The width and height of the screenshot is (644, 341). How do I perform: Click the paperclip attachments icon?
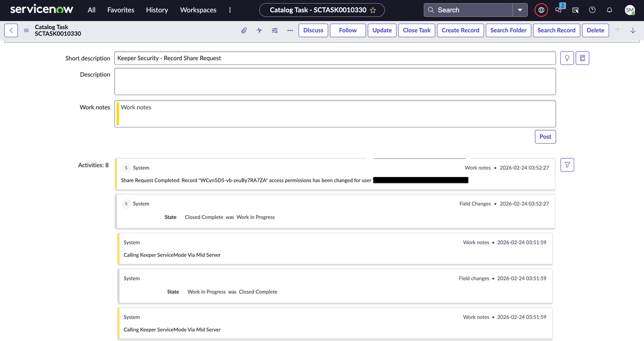244,31
